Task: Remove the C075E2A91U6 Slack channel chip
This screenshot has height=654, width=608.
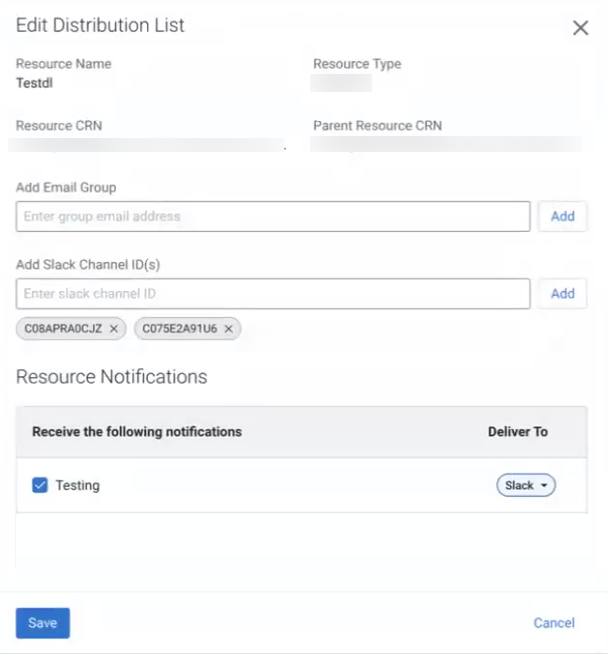Action: (228, 329)
